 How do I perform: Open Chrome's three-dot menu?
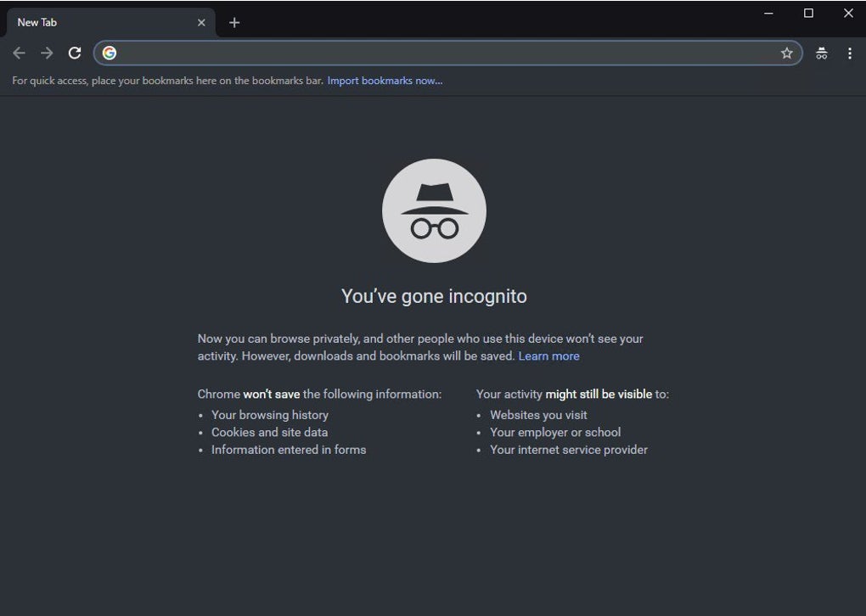point(849,53)
